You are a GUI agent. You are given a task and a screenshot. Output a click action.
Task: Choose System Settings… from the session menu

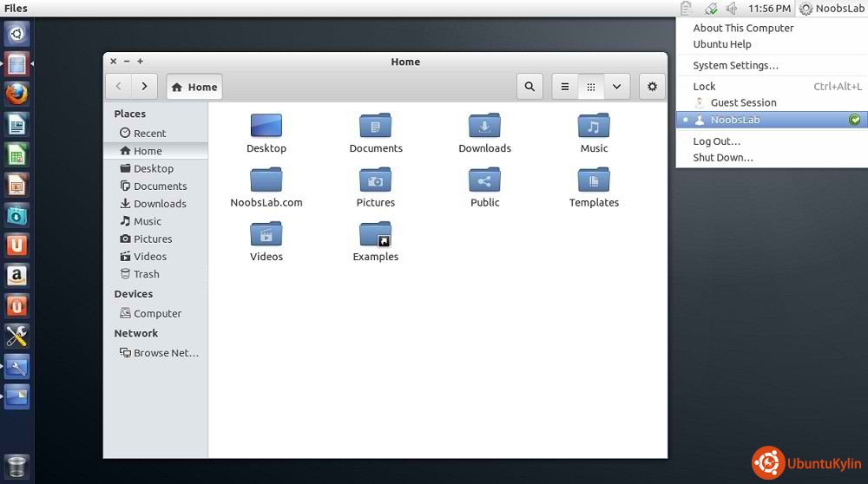coord(735,66)
